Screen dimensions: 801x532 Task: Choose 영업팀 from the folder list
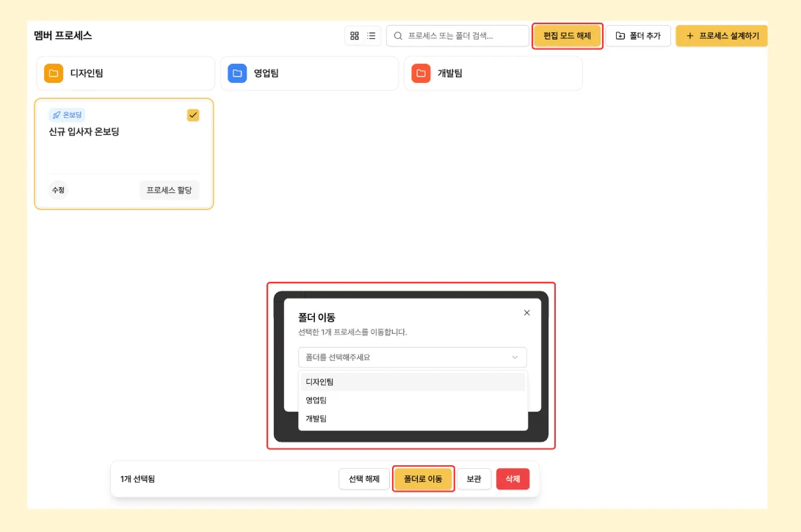pyautogui.click(x=412, y=400)
